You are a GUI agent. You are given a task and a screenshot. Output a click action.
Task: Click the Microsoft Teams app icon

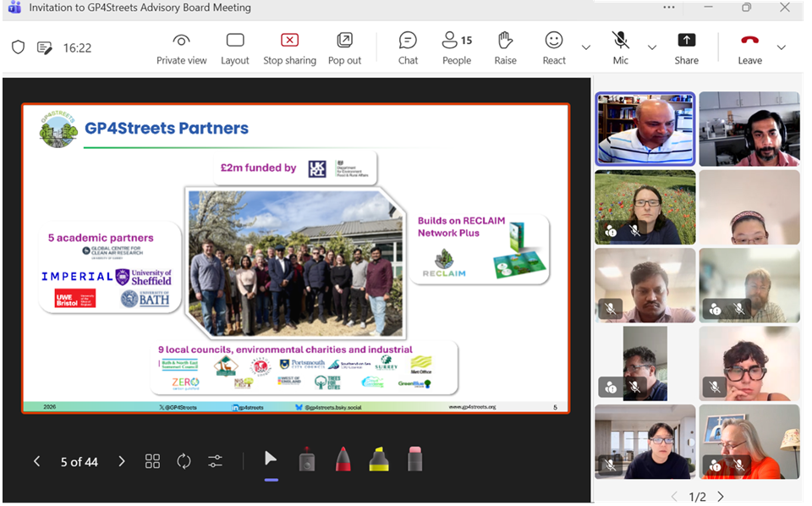[14, 8]
